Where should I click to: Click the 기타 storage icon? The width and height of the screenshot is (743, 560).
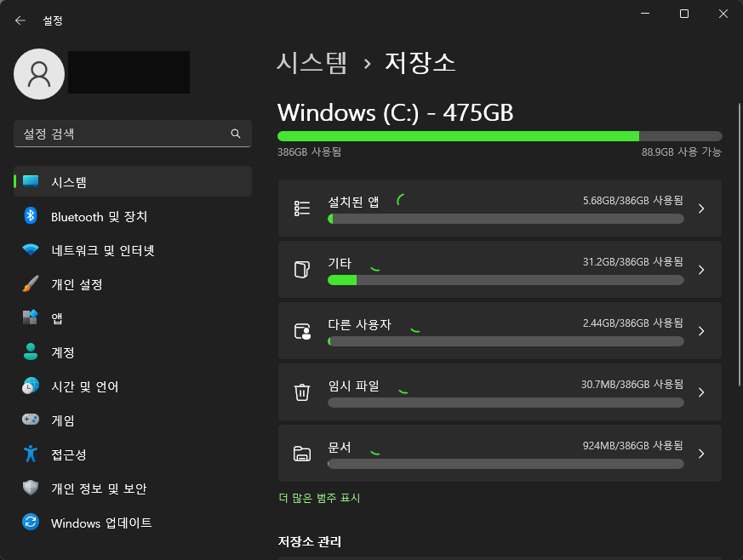pos(302,269)
